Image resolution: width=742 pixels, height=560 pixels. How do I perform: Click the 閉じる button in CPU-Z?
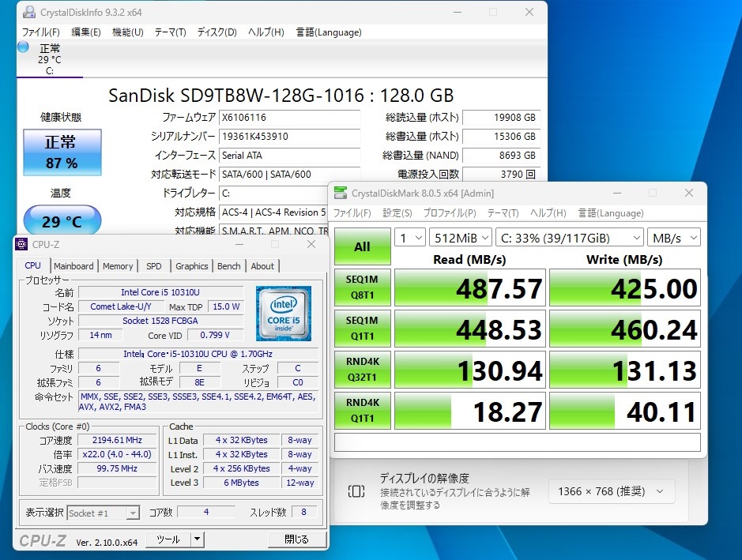coord(296,539)
